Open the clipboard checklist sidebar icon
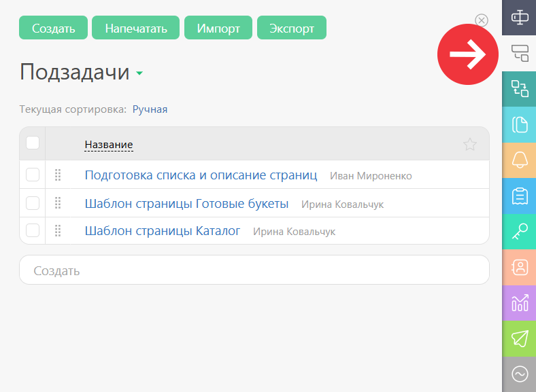Screen dimensions: 536x392 [x=519, y=196]
